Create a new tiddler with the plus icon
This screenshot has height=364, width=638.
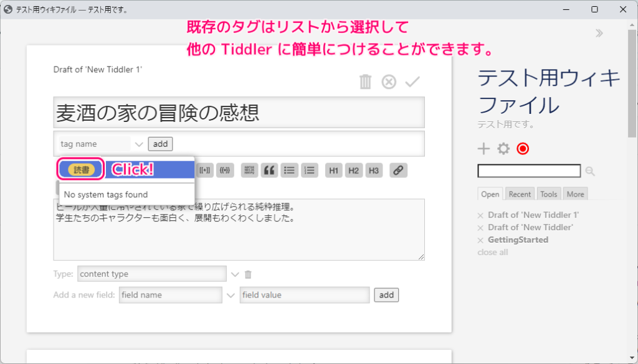(483, 148)
